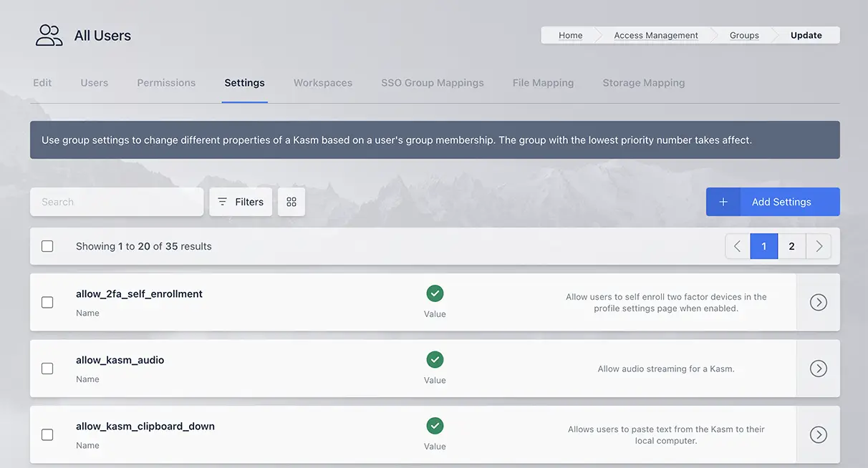Go to page 2 of results
The width and height of the screenshot is (868, 468).
coord(791,245)
